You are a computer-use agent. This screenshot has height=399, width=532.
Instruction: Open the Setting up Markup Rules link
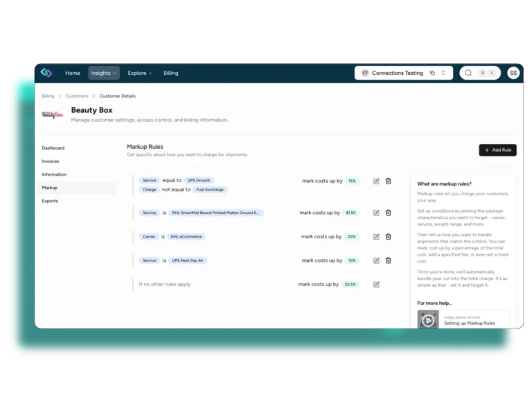[470, 323]
